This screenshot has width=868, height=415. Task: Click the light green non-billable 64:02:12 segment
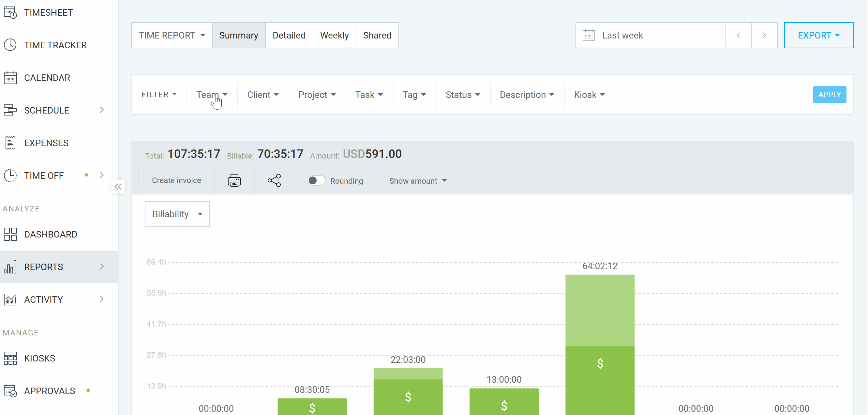point(600,310)
